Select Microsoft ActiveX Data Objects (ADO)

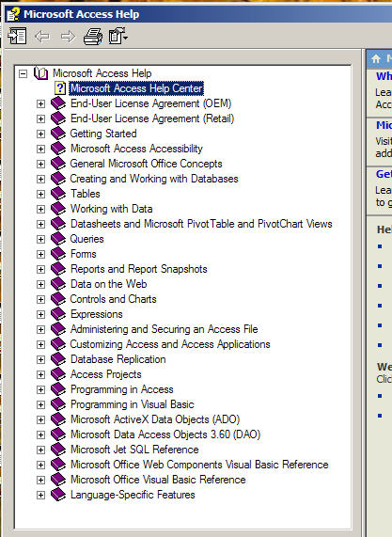pos(155,419)
